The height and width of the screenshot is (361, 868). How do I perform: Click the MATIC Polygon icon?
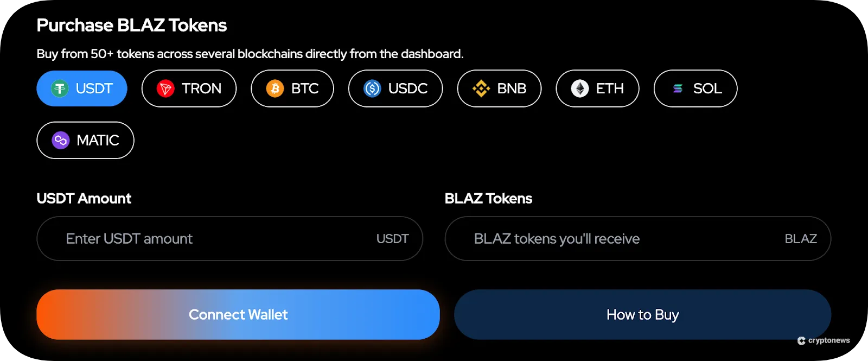point(61,140)
